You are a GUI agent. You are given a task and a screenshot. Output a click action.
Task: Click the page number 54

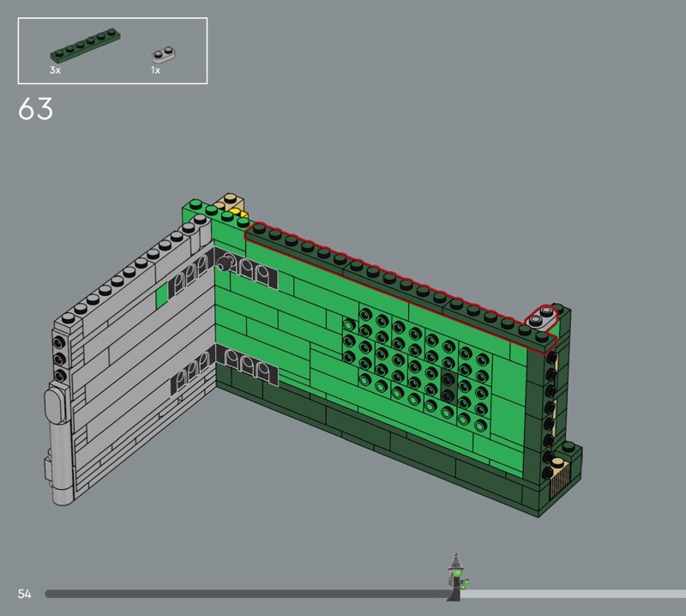pyautogui.click(x=25, y=594)
